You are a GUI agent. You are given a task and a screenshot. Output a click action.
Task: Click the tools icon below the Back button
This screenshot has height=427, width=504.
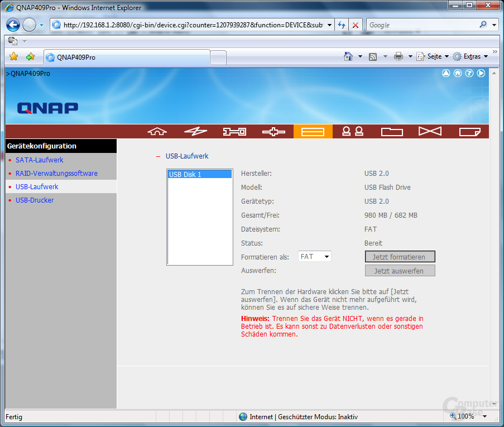[13, 41]
